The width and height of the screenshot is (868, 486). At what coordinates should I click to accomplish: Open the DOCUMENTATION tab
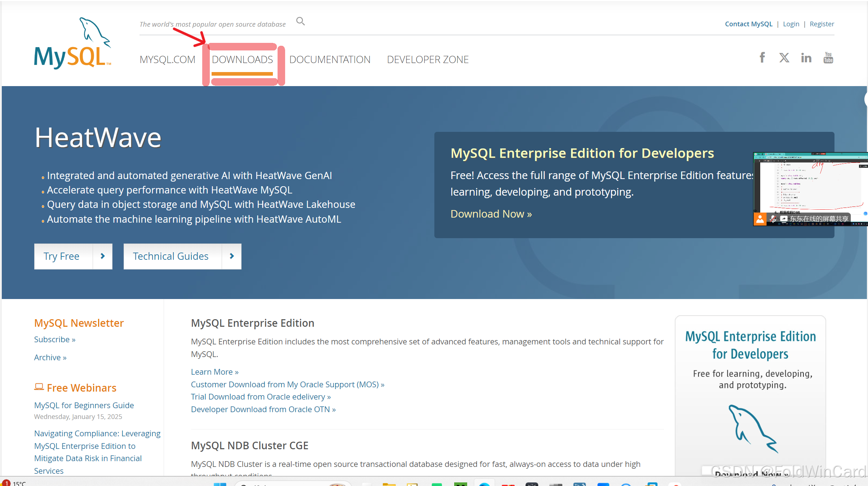coord(330,60)
